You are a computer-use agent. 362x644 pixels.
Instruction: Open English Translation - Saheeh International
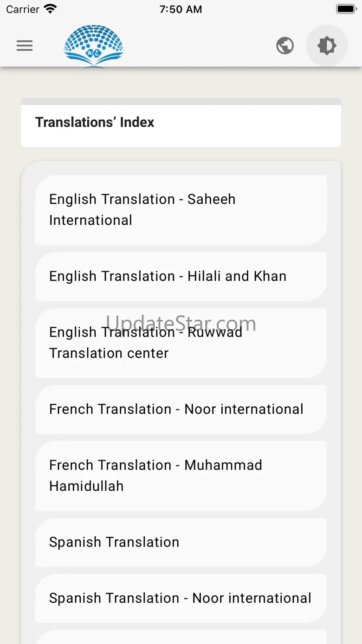pos(181,209)
